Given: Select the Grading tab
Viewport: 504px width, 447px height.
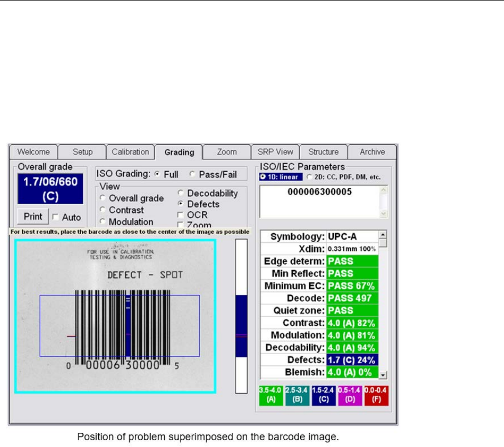Looking at the screenshot, I should coord(179,152).
